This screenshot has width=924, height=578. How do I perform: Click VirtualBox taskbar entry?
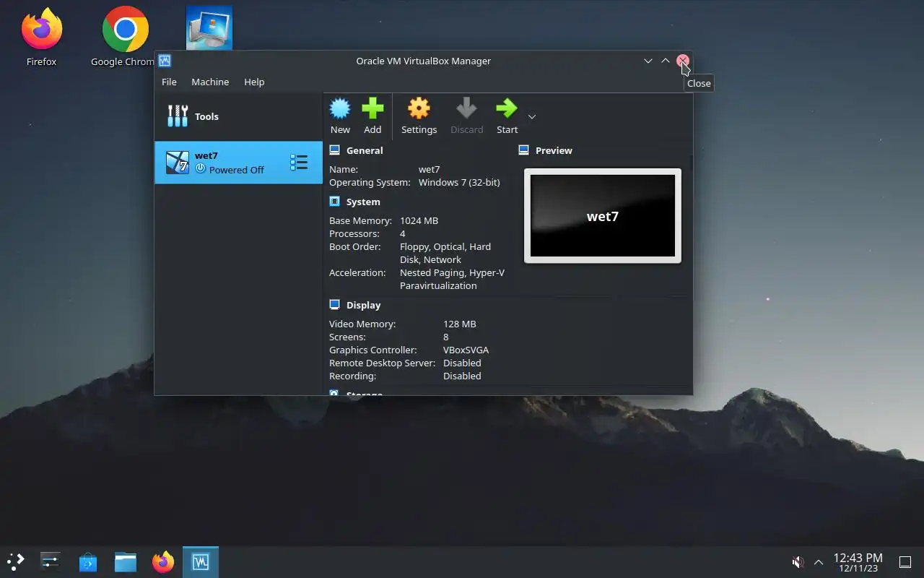click(x=200, y=561)
